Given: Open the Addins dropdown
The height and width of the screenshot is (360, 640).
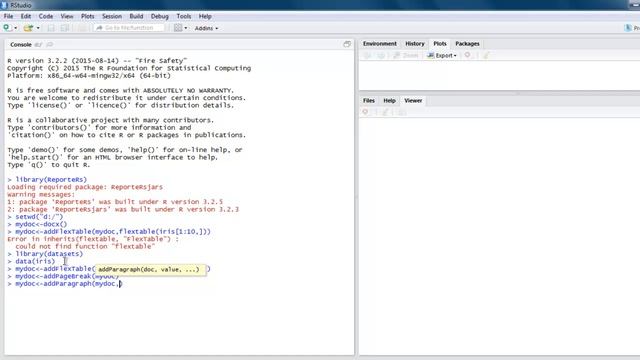Looking at the screenshot, I should tap(206, 28).
